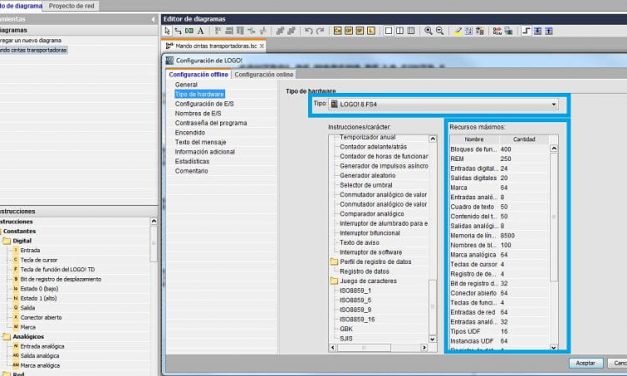Viewport: 627px width, 376px height.
Task: Expand the Juego de caracteres folder
Action: coord(334,281)
